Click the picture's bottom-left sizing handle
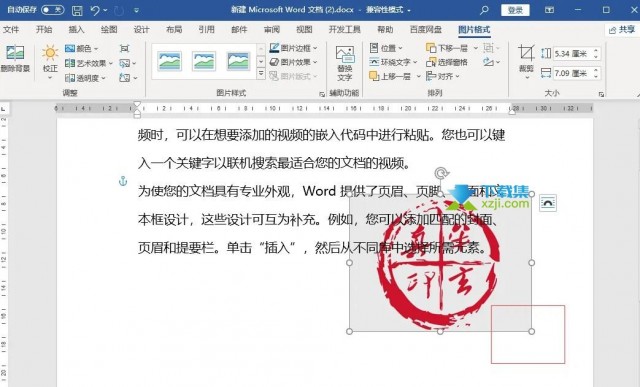Screen dimensions: 640x387 [x=349, y=331]
